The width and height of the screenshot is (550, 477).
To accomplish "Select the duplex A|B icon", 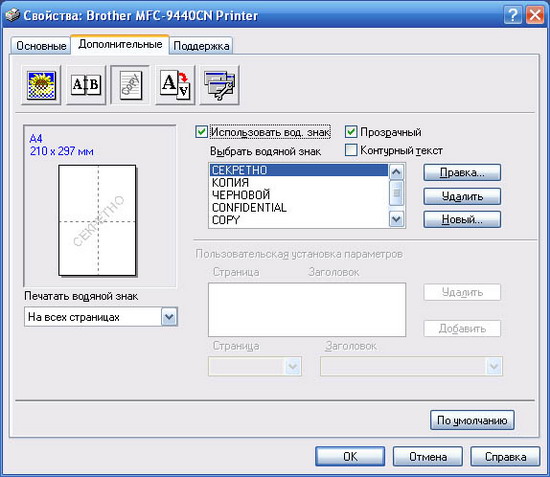I will (86, 85).
